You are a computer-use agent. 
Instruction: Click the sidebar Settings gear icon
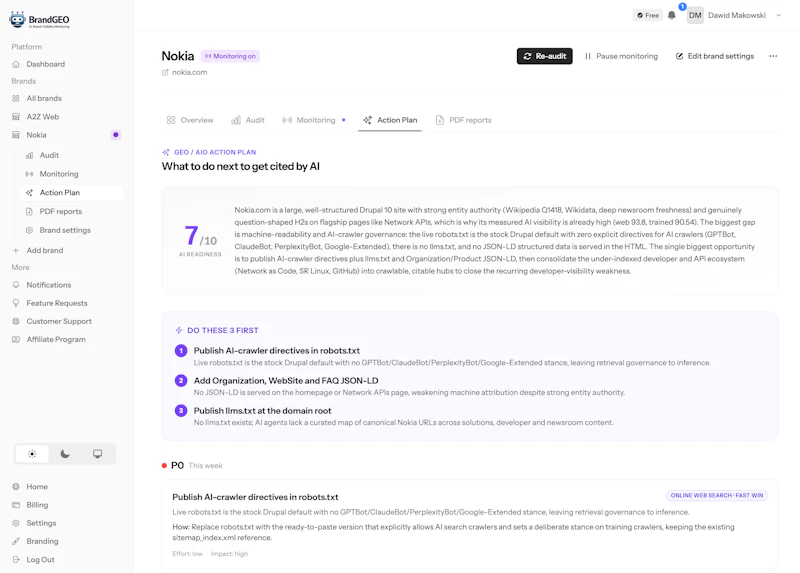(x=16, y=524)
